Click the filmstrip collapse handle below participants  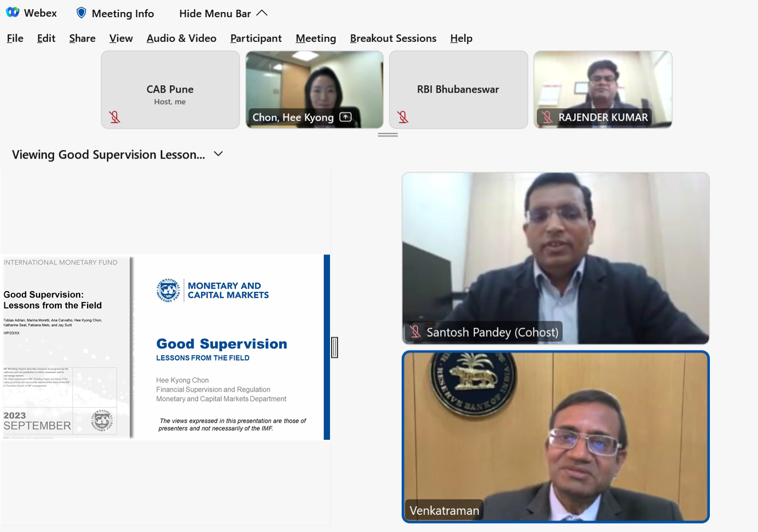(x=388, y=135)
